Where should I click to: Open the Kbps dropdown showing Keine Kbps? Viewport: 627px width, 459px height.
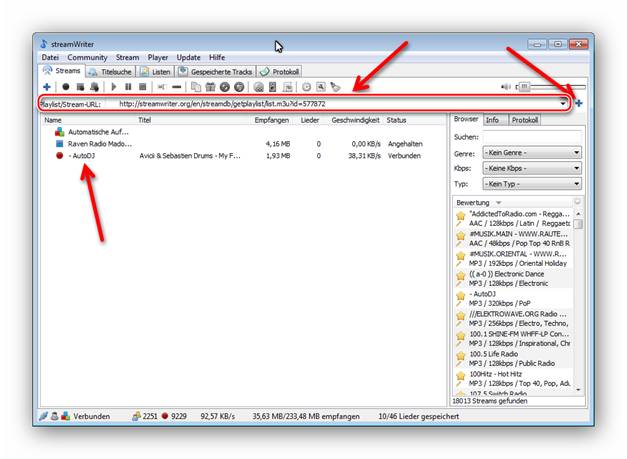(x=532, y=168)
